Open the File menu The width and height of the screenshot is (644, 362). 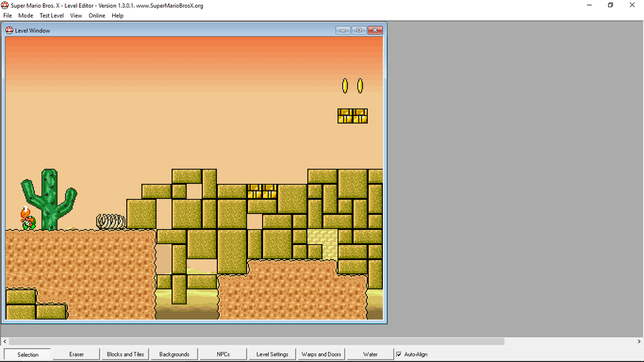[8, 16]
